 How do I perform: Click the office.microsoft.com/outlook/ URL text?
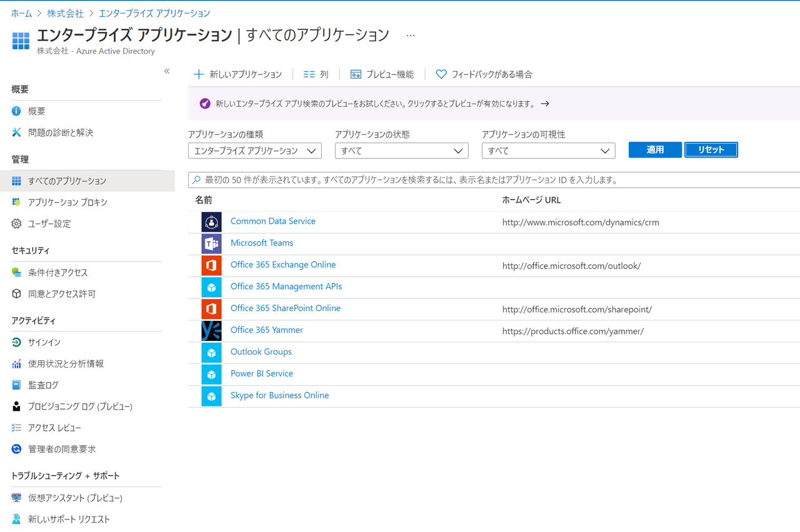click(571, 266)
